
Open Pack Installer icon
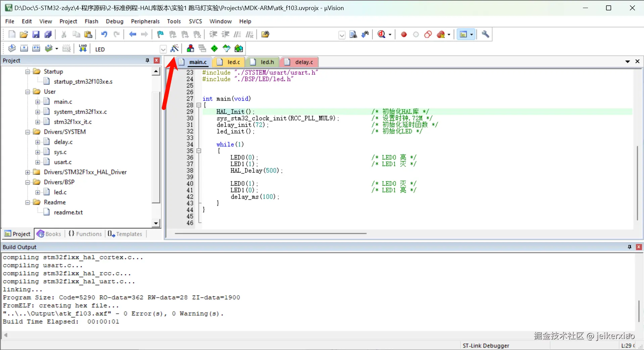click(239, 49)
